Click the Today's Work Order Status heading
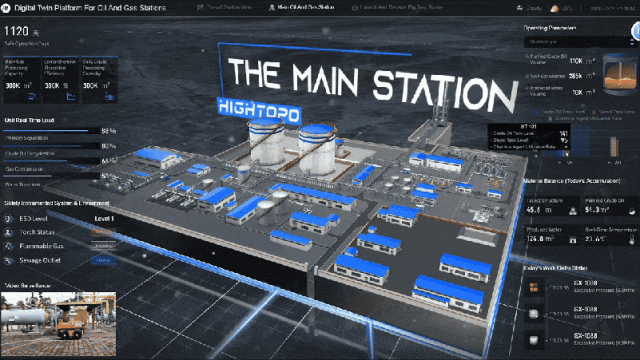 555,268
